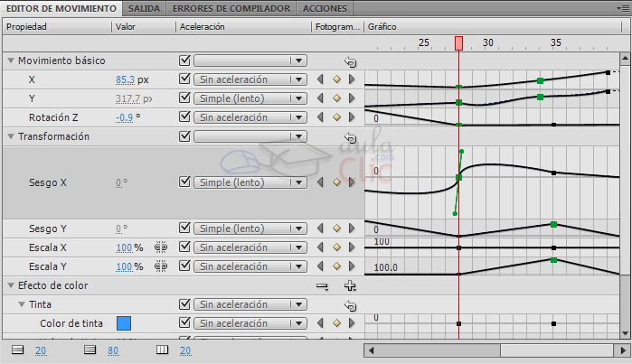
Task: Reset values for Movimiento básico
Action: (x=350, y=62)
